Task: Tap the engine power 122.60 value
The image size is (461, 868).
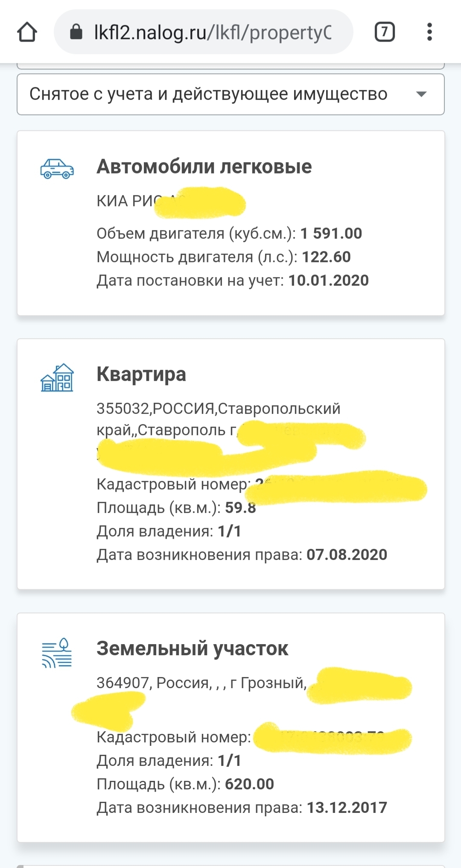Action: click(326, 257)
